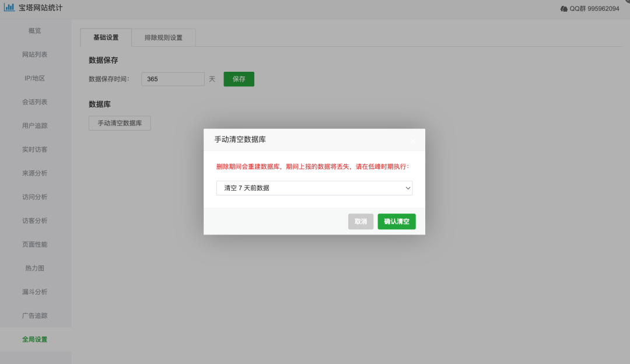This screenshot has height=364, width=630.
Task: Click the 取消 button in dialog
Action: pos(361,221)
